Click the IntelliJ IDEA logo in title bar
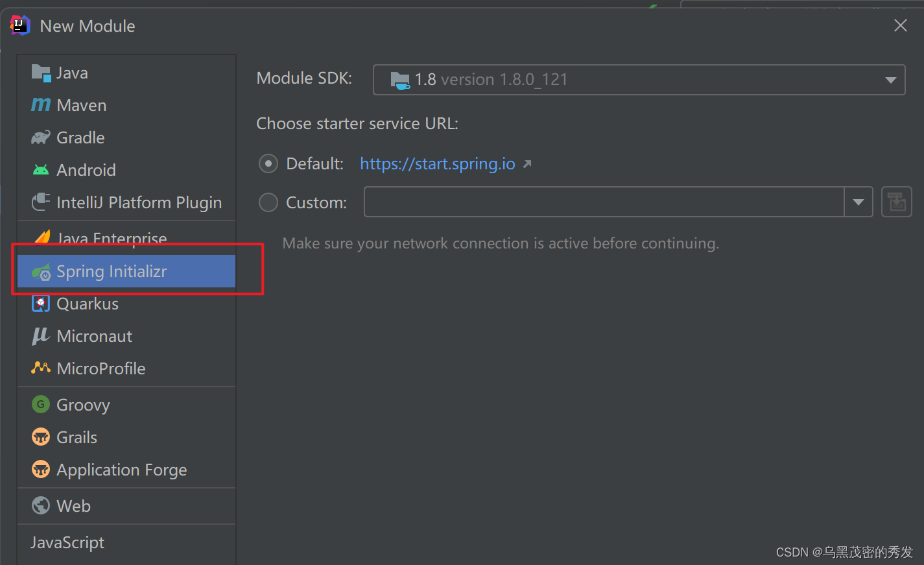Image resolution: width=924 pixels, height=565 pixels. click(x=20, y=25)
